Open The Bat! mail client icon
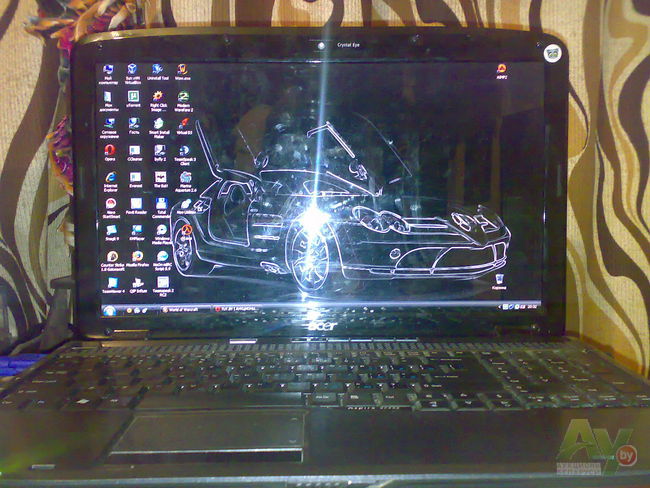Screen dimensions: 650x488 coord(159,177)
